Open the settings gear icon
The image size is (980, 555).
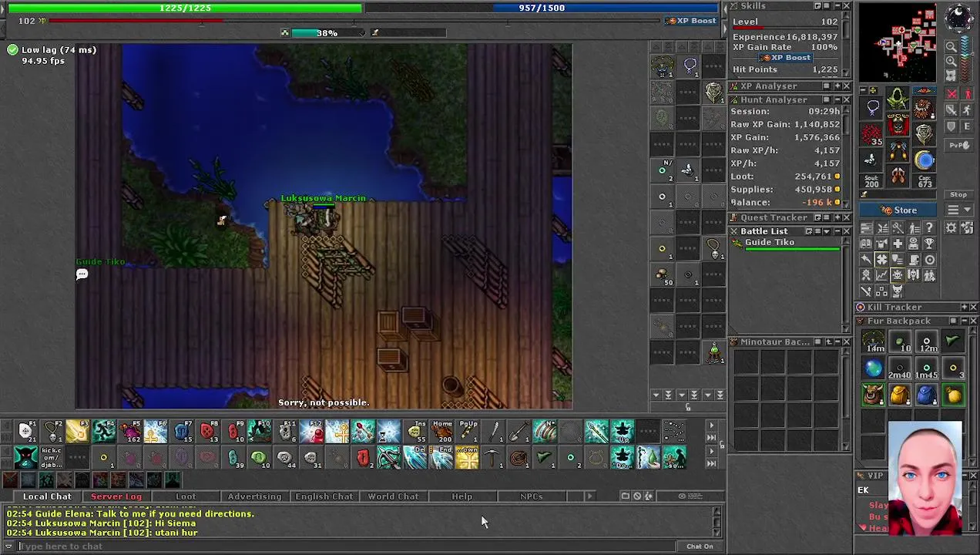(951, 228)
